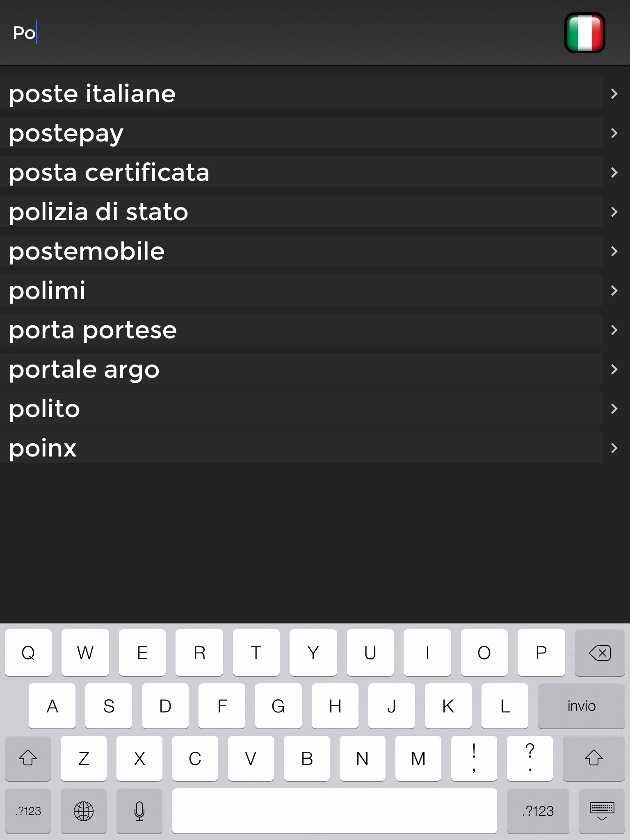Screen dimensions: 630x840
Task: Tap the chevron next to polizia di stato
Action: point(614,212)
